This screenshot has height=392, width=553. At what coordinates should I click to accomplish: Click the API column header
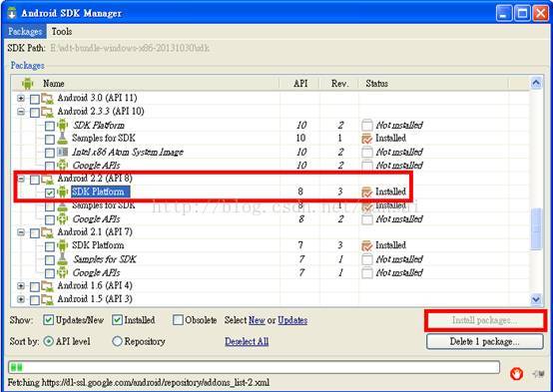pos(300,84)
